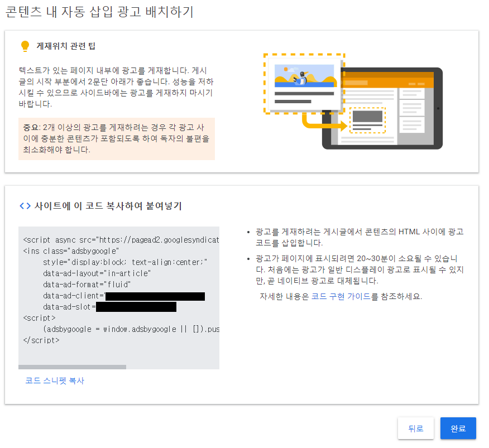The width and height of the screenshot is (489, 448).
Task: Open the 코드 구현 가이드 link
Action: pyautogui.click(x=341, y=296)
